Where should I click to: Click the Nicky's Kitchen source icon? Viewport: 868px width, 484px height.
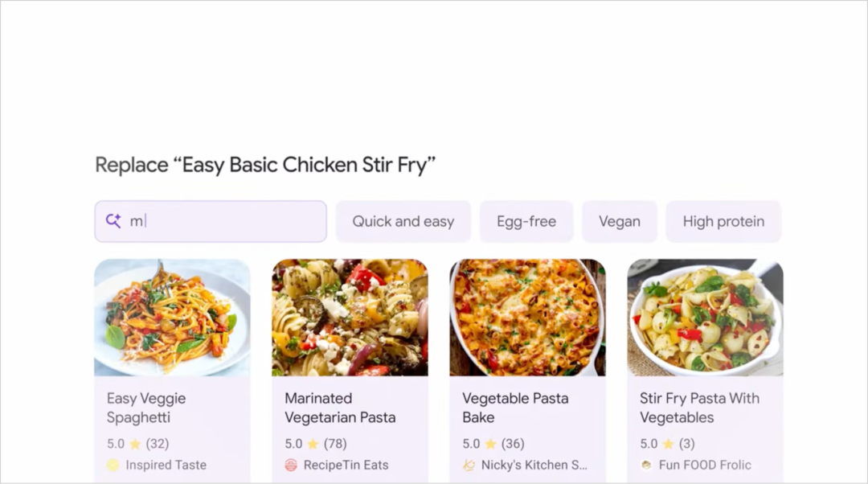(x=469, y=465)
